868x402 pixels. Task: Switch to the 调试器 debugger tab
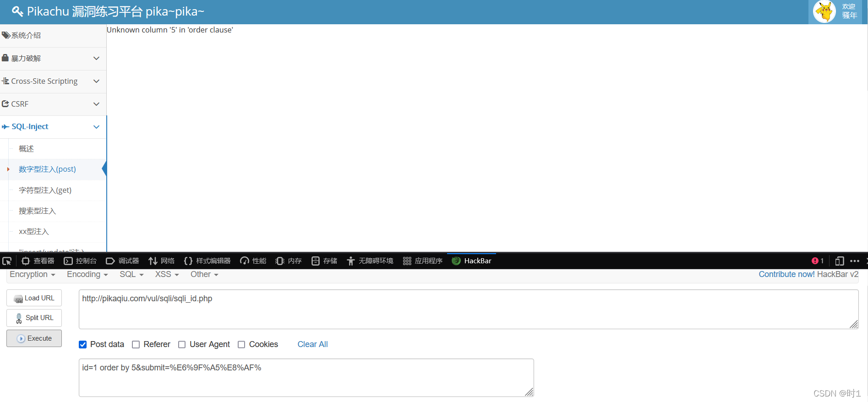tap(122, 261)
